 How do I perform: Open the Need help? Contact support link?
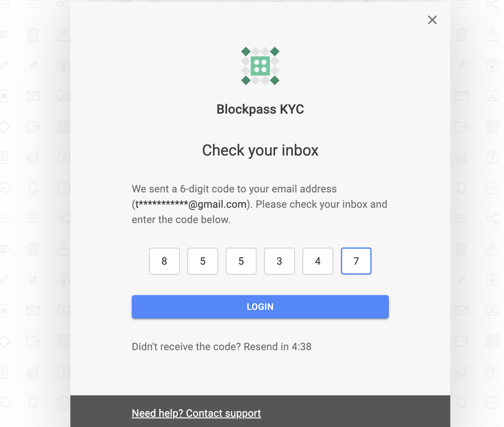pyautogui.click(x=196, y=413)
